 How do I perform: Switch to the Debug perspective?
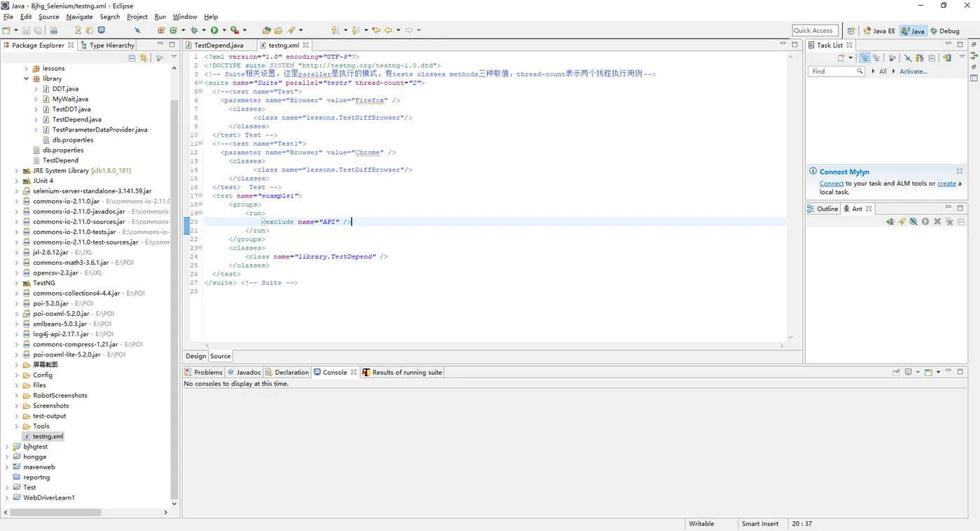tap(945, 31)
